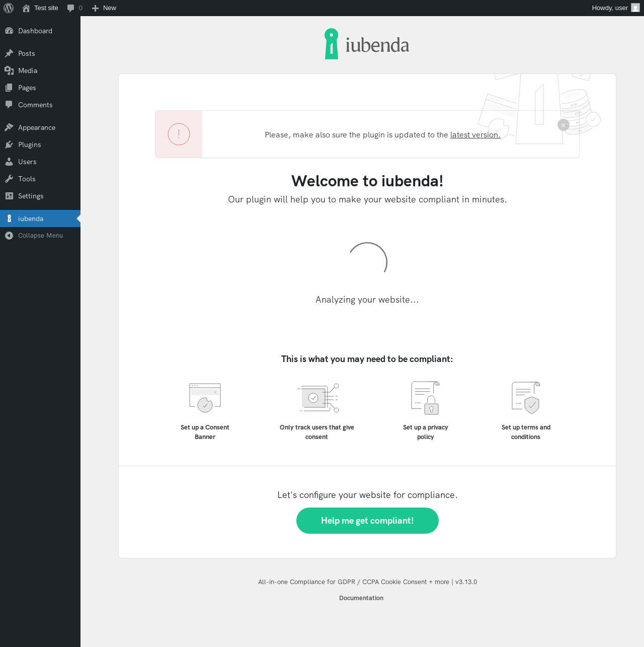The width and height of the screenshot is (644, 647).
Task: Click the track users consent icon
Action: point(318,398)
